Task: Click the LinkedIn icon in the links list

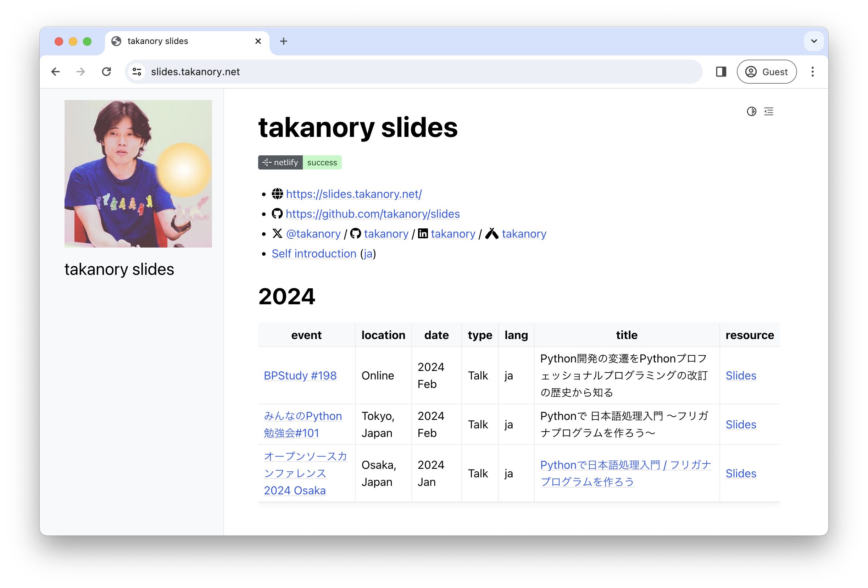Action: click(x=423, y=233)
